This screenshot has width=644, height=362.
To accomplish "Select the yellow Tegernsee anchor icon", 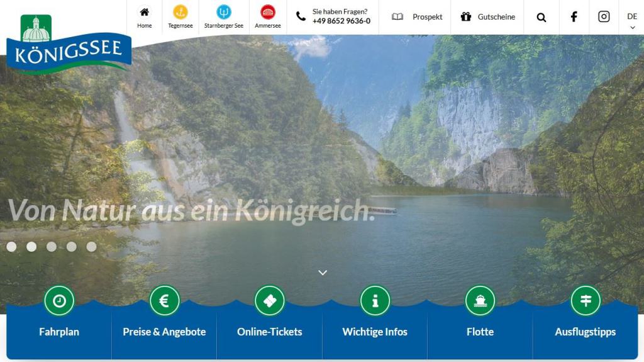I will coord(180,12).
